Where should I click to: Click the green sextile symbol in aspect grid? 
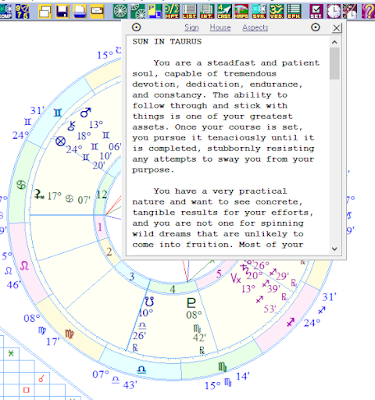(11, 353)
